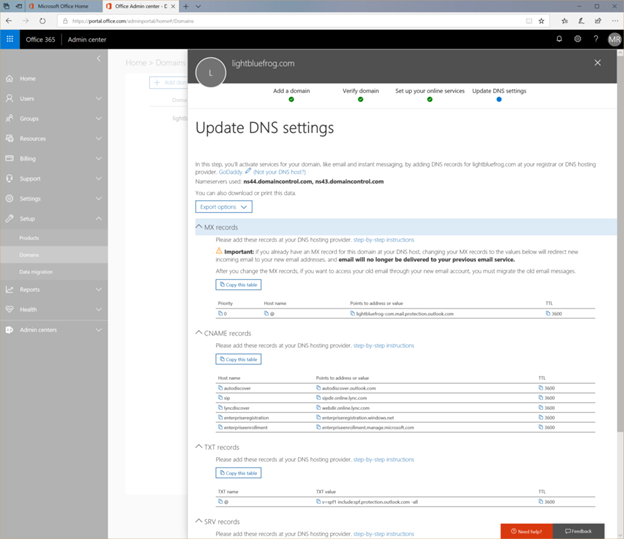Open a new browser tab
Image resolution: width=624 pixels, height=539 pixels.
click(x=186, y=6)
